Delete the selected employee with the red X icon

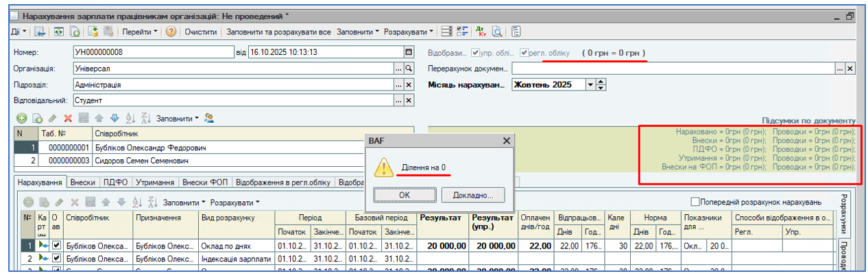[x=68, y=118]
